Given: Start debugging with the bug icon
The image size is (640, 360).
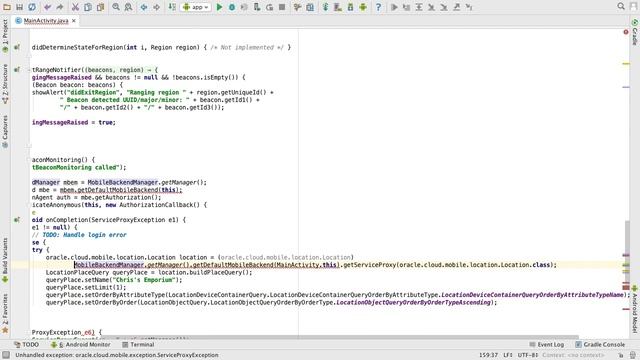Looking at the screenshot, I should pyautogui.click(x=232, y=7).
